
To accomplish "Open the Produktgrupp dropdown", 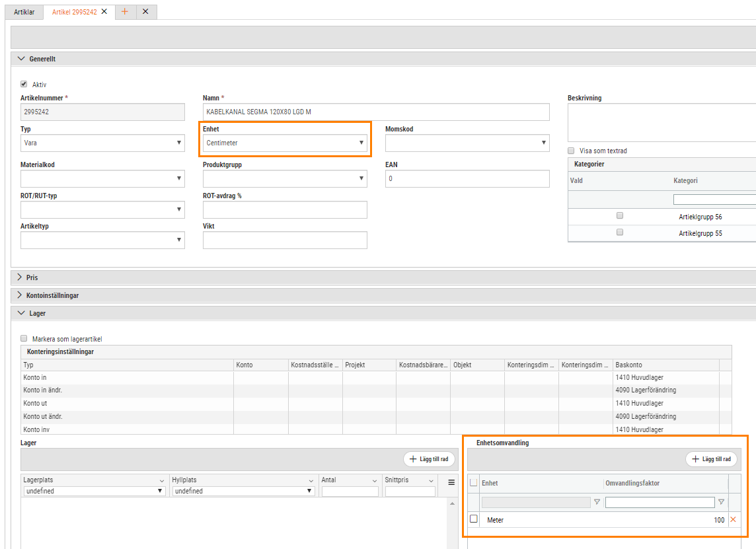I will point(285,179).
